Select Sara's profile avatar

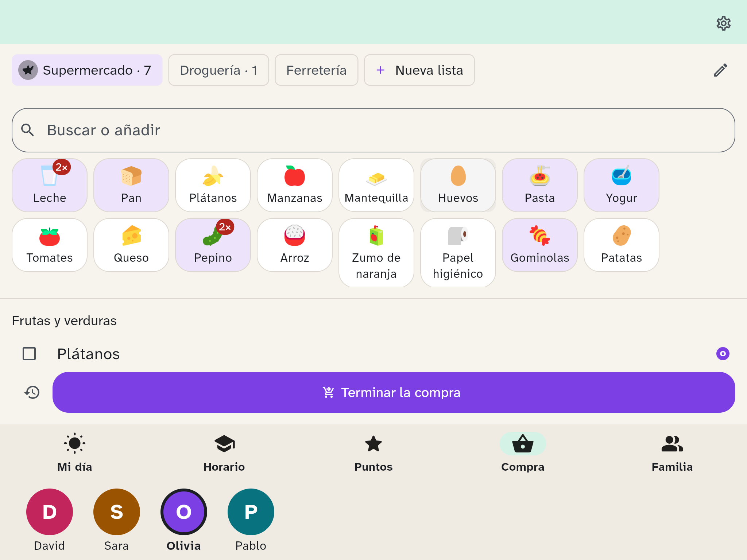tap(117, 512)
